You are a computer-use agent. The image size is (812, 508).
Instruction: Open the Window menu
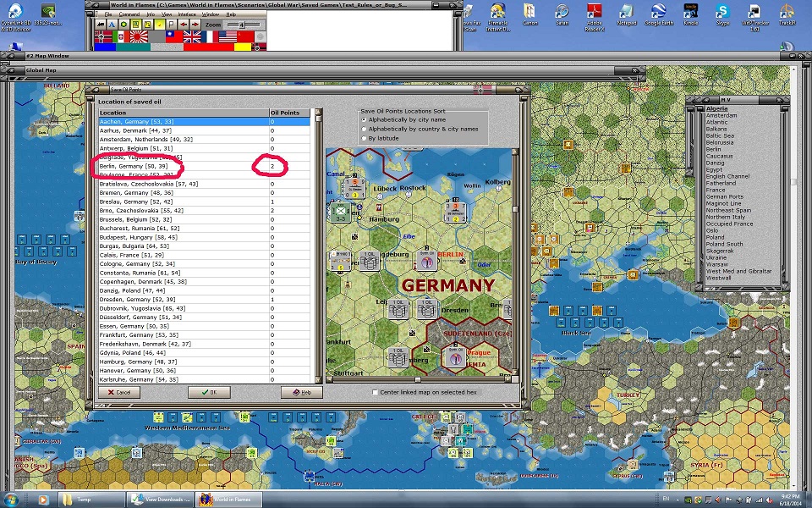(211, 14)
